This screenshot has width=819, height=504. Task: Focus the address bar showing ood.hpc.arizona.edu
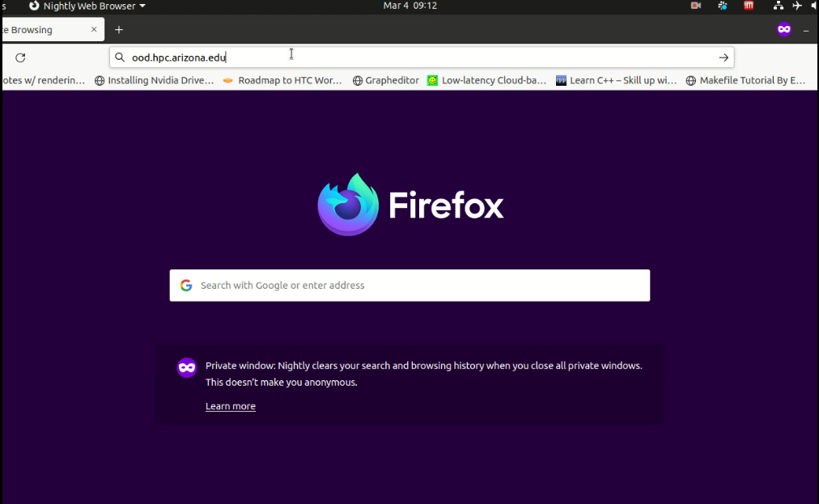tap(422, 57)
